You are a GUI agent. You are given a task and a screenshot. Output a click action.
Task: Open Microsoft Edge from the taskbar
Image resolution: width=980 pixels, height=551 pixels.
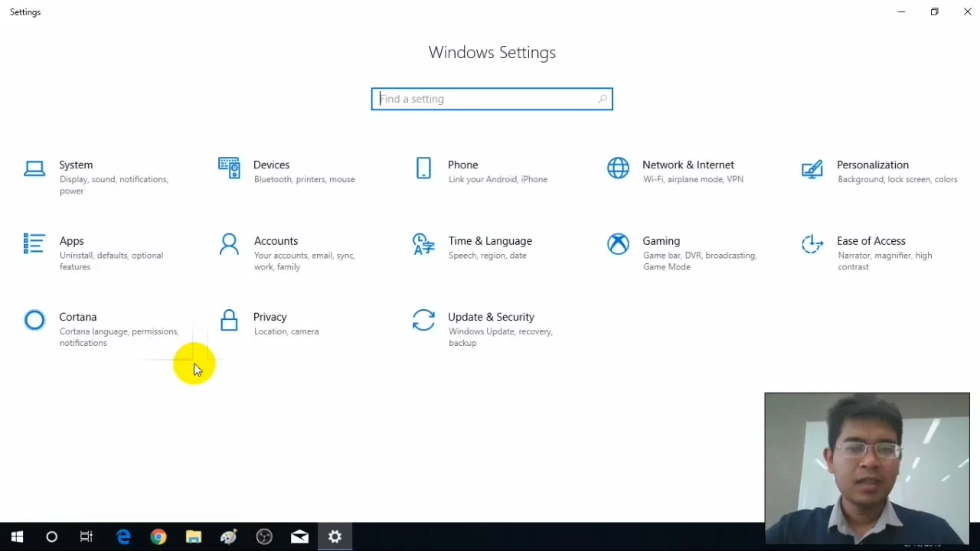(x=123, y=536)
